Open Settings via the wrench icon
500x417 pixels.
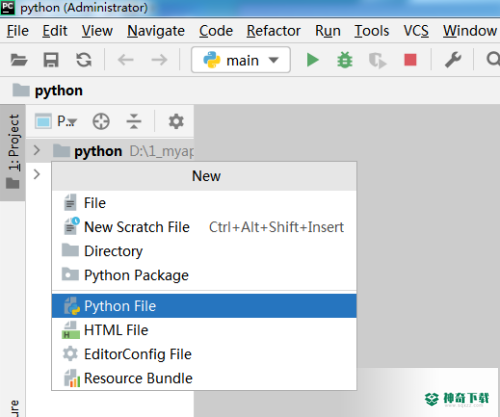(x=453, y=60)
